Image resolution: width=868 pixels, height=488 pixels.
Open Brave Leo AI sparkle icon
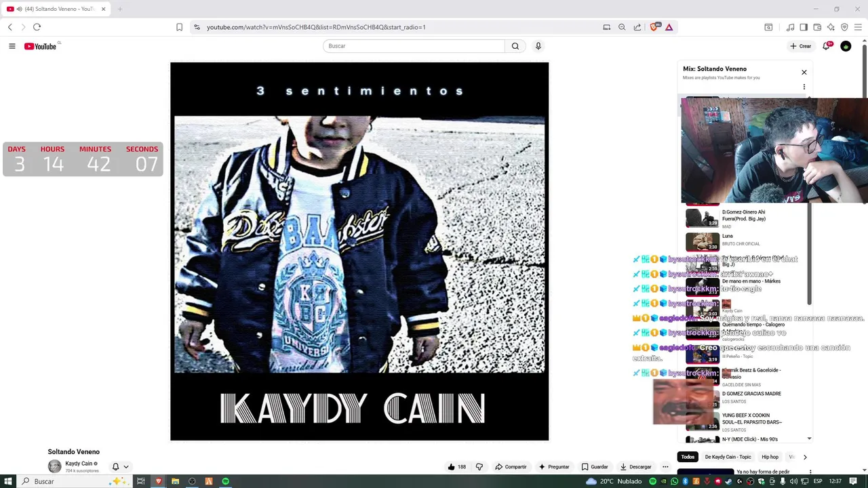(x=831, y=27)
